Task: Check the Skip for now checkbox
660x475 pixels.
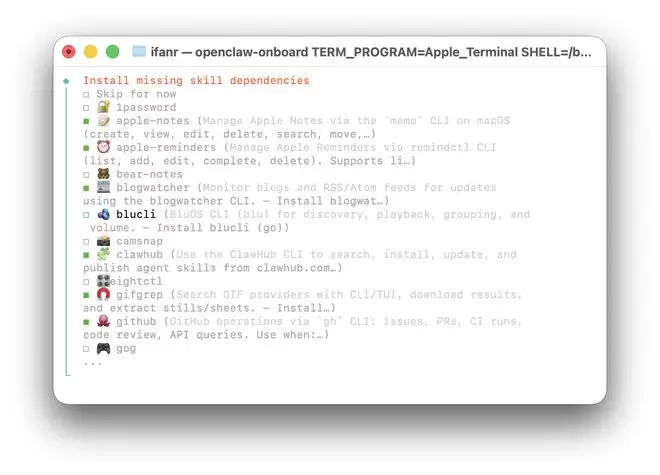Action: tap(86, 95)
